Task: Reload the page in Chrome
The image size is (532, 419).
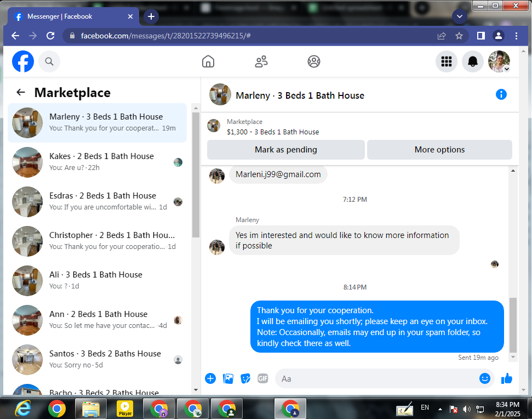Action: coord(50,36)
